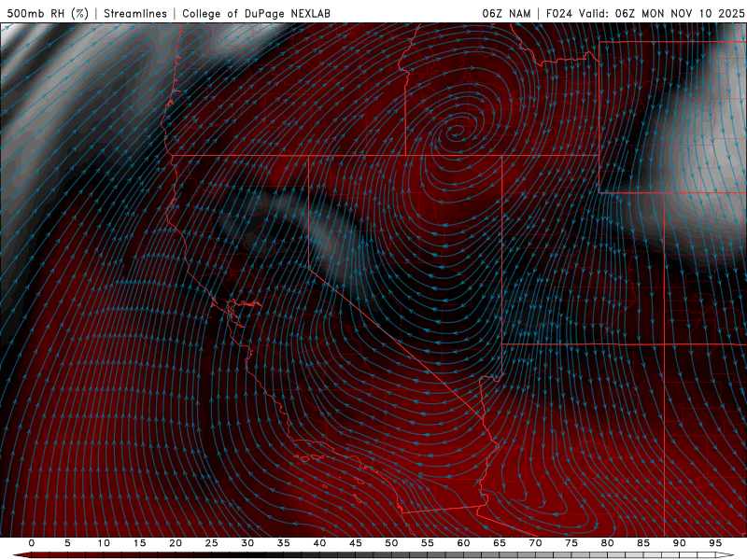The height and width of the screenshot is (560, 747).
Task: Select the 'Streamlines' label in header
Action: (x=135, y=13)
